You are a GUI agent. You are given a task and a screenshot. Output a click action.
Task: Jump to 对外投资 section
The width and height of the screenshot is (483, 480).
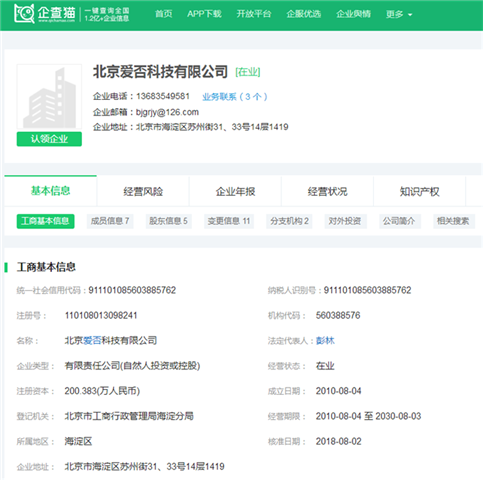[345, 221]
